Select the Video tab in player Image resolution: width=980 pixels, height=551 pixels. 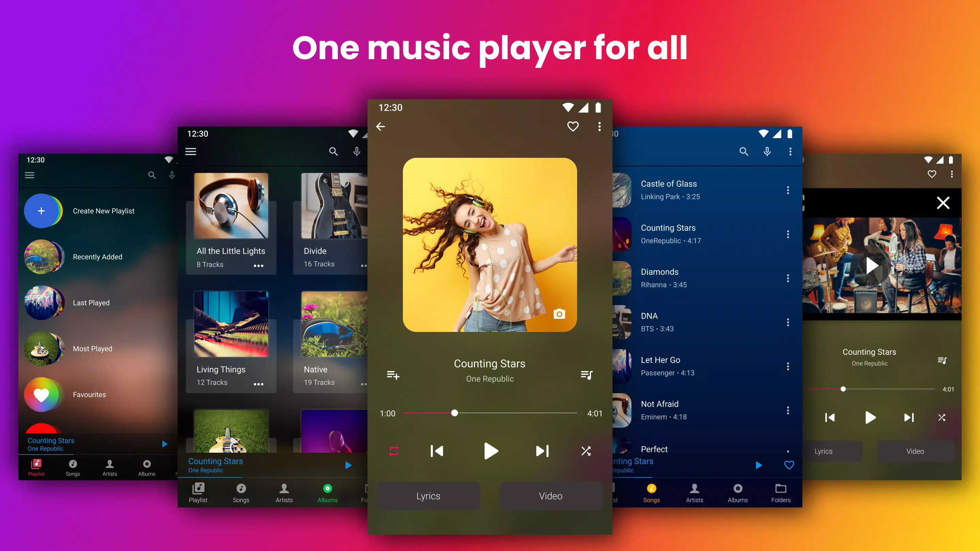click(x=550, y=496)
